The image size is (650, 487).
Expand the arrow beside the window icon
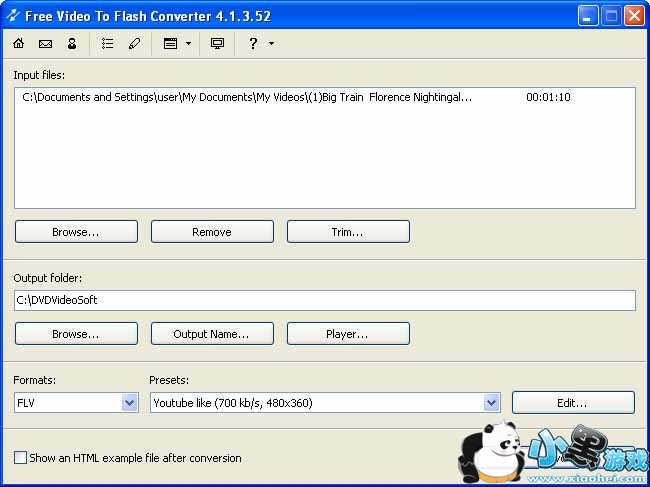tap(188, 43)
